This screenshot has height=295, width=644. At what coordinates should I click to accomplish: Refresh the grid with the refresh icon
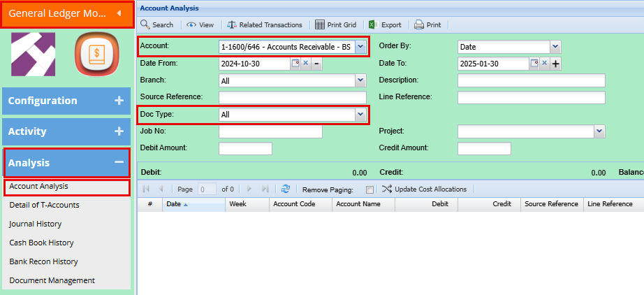[x=286, y=189]
